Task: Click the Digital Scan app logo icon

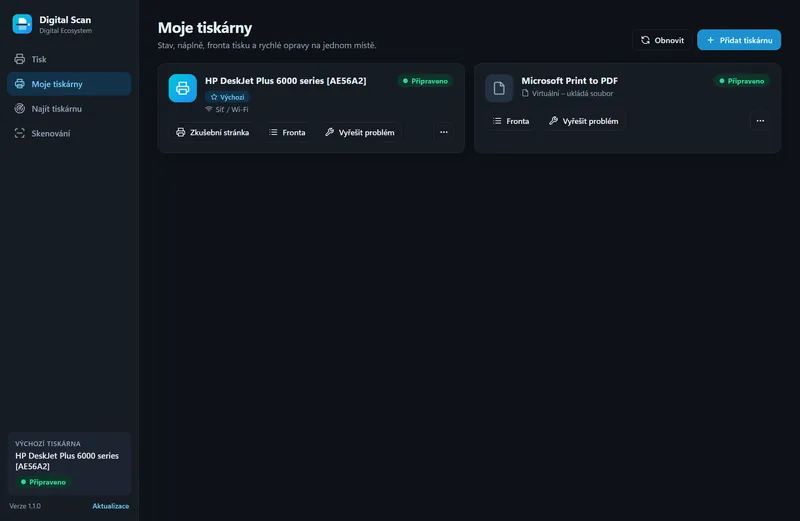Action: pos(22,24)
